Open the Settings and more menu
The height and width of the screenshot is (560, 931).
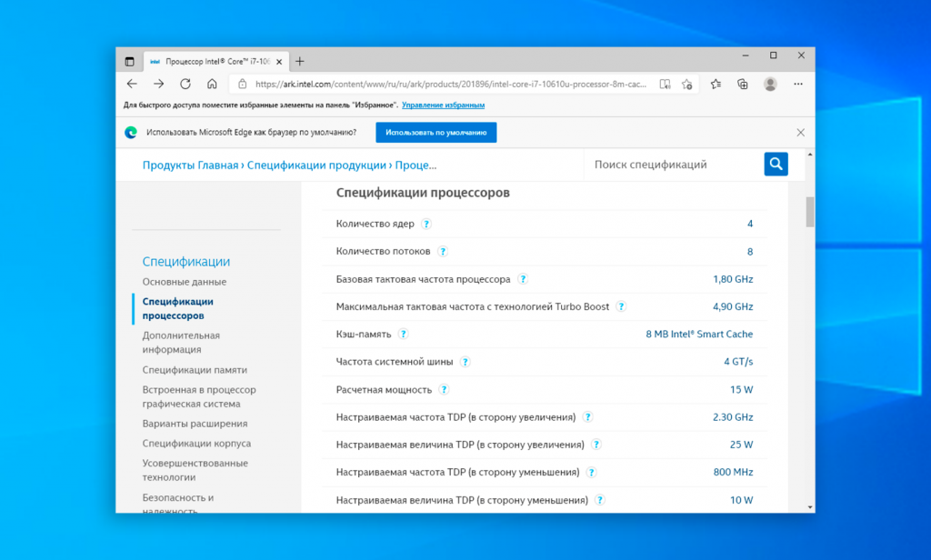pos(798,84)
